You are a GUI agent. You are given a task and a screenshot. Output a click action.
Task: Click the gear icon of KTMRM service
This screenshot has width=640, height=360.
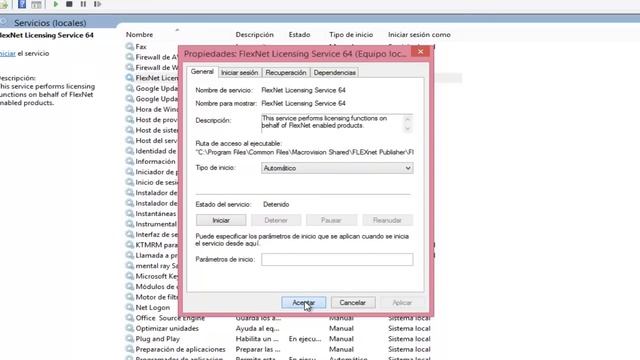130,245
